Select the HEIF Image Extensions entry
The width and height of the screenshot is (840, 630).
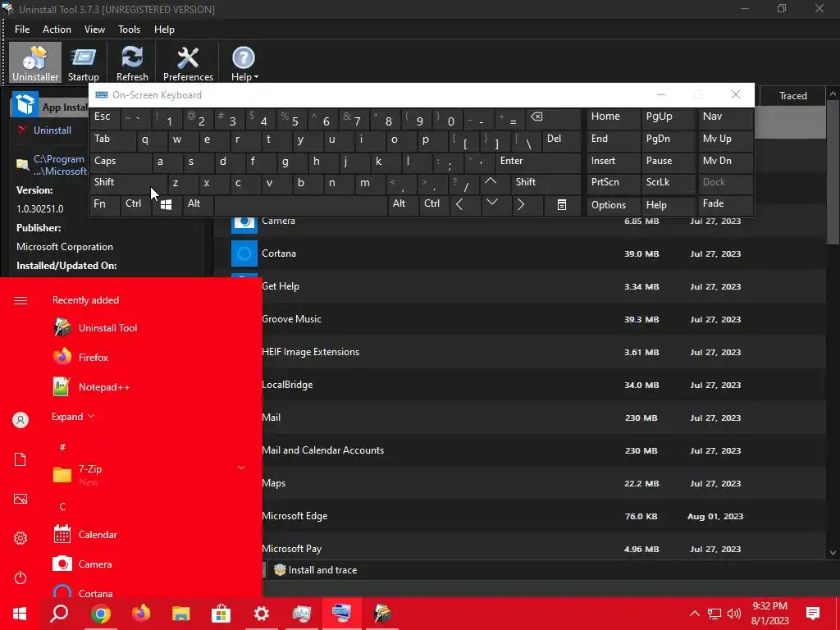[x=519, y=352]
